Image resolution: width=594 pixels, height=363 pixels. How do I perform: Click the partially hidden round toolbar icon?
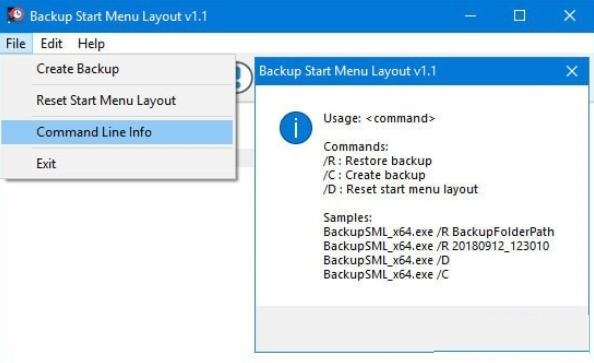pyautogui.click(x=243, y=77)
